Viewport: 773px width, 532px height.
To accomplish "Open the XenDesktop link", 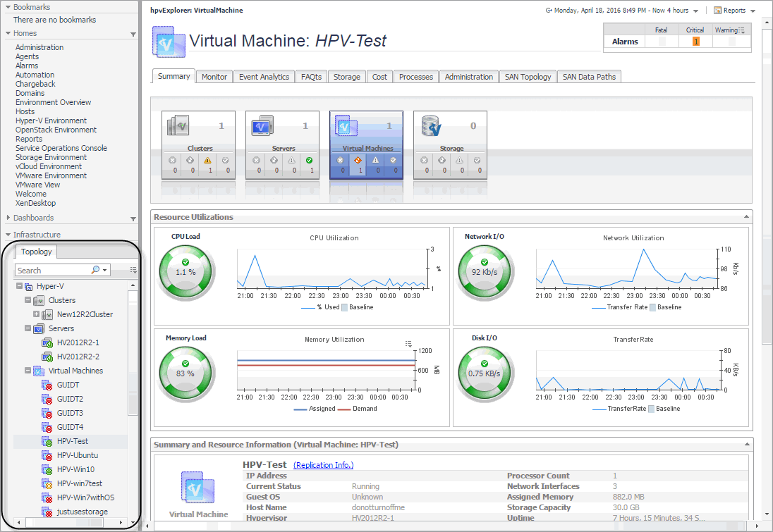I will 35,203.
